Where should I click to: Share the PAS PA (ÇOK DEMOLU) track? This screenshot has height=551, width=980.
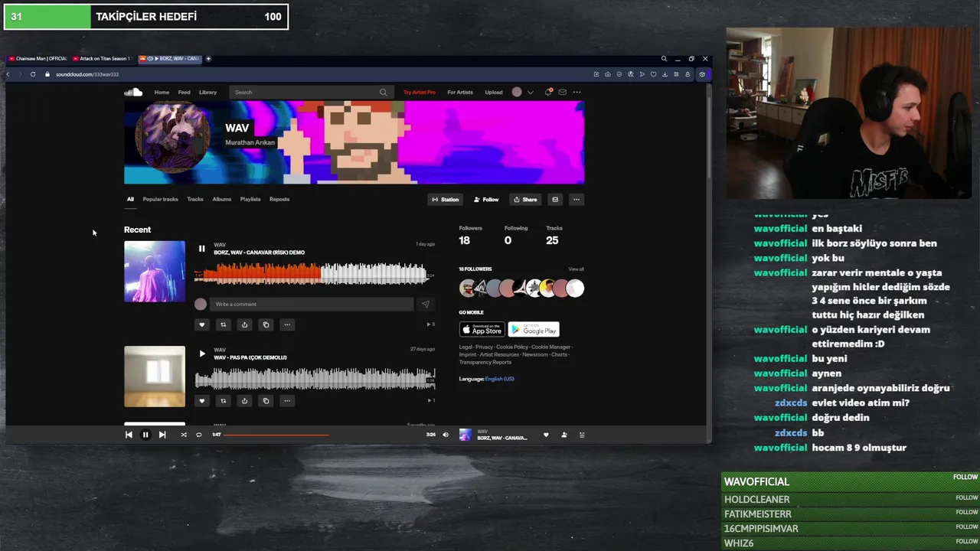244,400
